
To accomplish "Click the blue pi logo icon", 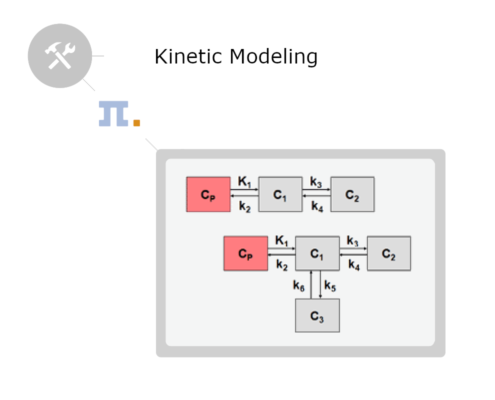I will tap(113, 114).
